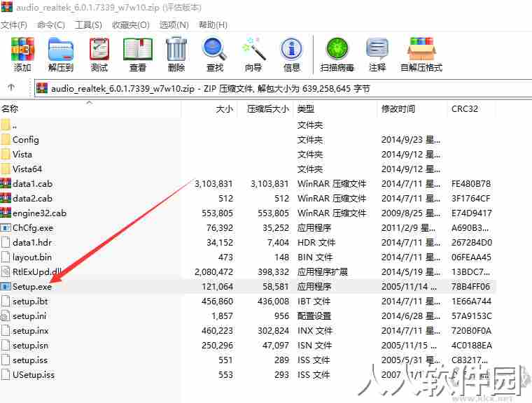532x403 pixels.
Task: Click the engine32.cab archive icon
Action: click(x=6, y=213)
